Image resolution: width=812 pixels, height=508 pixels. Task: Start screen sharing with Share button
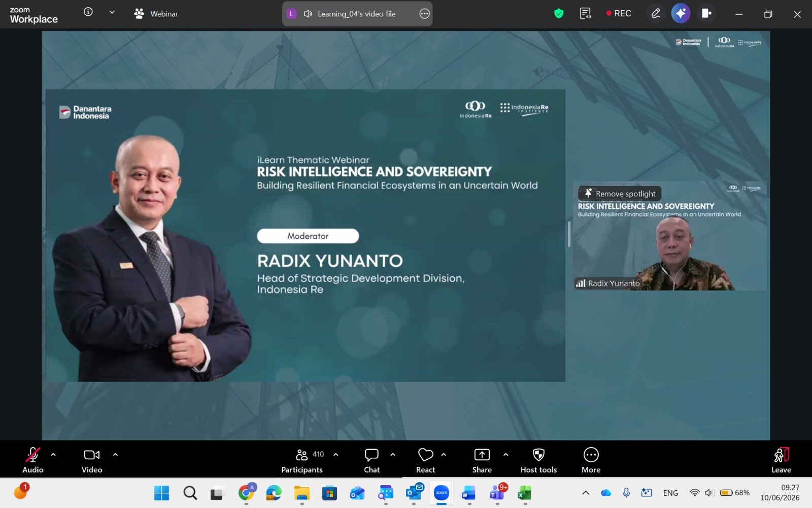pos(482,460)
